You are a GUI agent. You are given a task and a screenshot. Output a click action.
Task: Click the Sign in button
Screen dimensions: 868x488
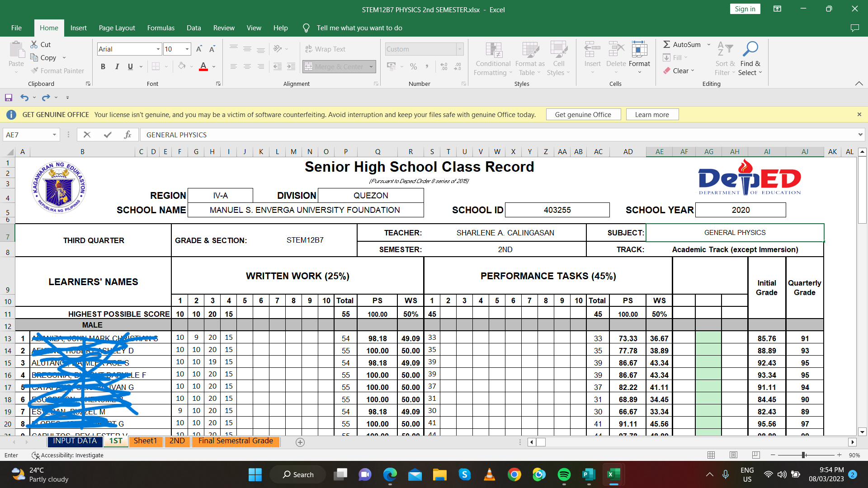[x=745, y=9]
